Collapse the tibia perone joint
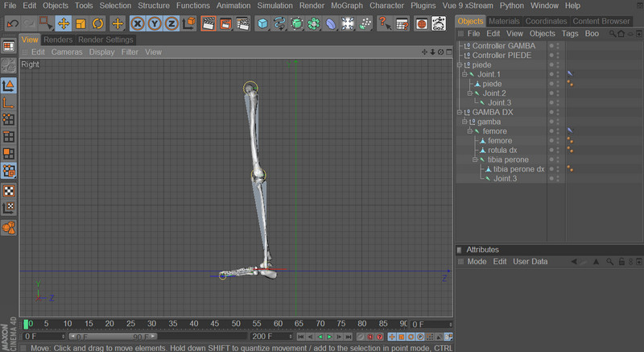Viewport: 644px width, 352px height. pos(475,159)
